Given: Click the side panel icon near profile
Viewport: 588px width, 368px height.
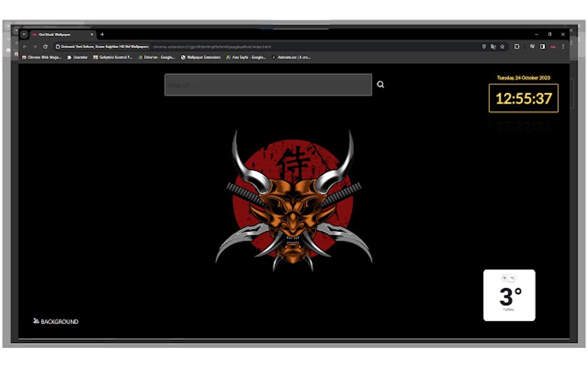Looking at the screenshot, I should (x=542, y=47).
